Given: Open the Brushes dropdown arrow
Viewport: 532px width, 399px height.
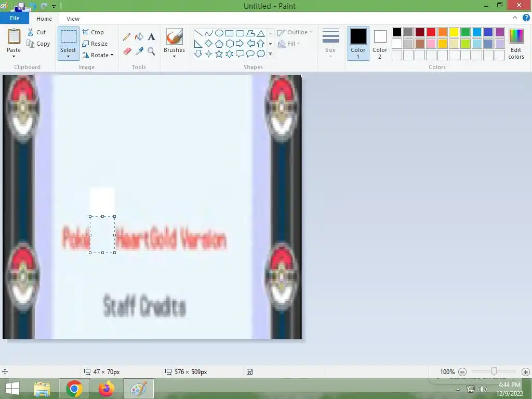Looking at the screenshot, I should point(174,56).
